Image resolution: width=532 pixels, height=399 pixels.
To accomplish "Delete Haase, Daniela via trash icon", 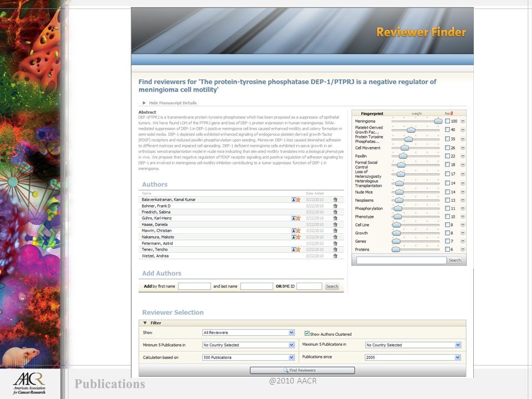I will 335,224.
